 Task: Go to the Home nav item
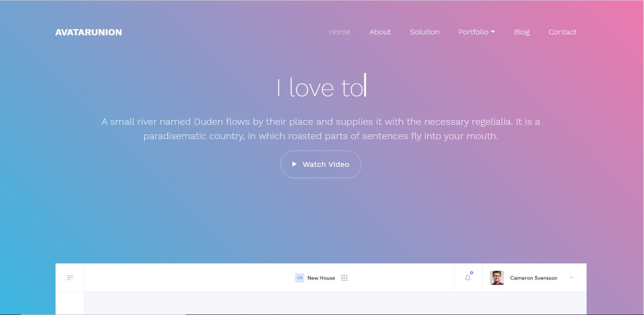click(339, 32)
